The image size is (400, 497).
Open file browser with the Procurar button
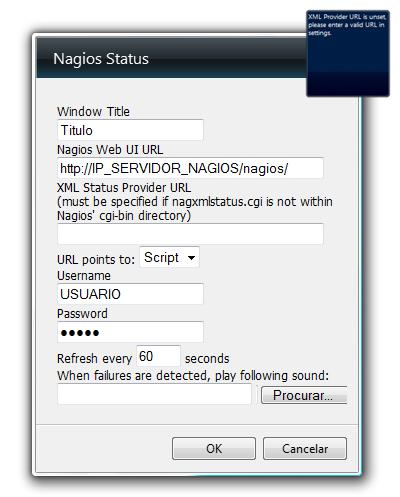(x=304, y=395)
